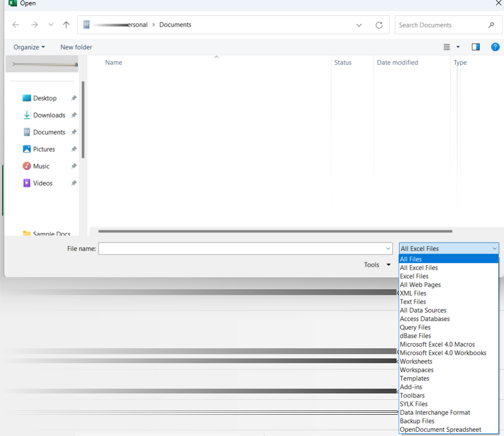Select Access Databases option
This screenshot has height=436, width=504.
[x=449, y=319]
